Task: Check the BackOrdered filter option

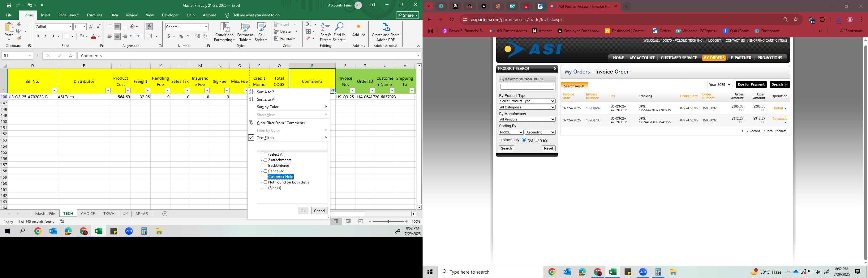Action: pyautogui.click(x=265, y=166)
